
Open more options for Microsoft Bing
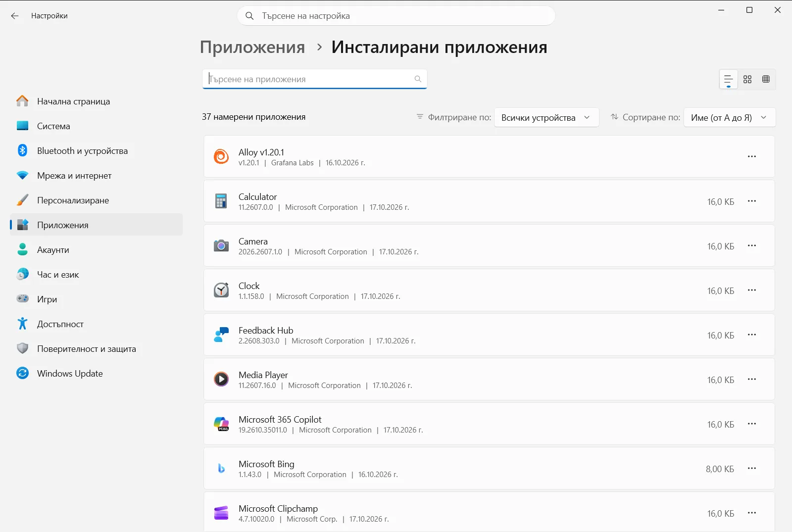[x=752, y=468]
